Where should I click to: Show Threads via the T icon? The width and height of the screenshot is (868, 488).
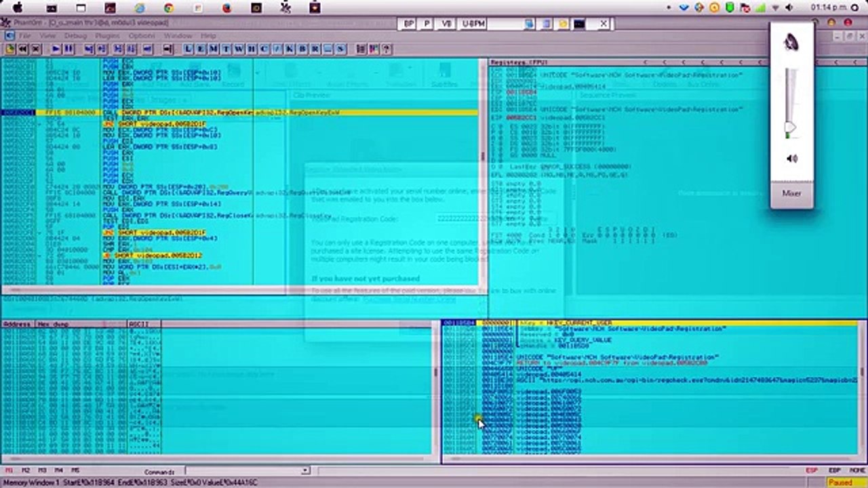[226, 49]
